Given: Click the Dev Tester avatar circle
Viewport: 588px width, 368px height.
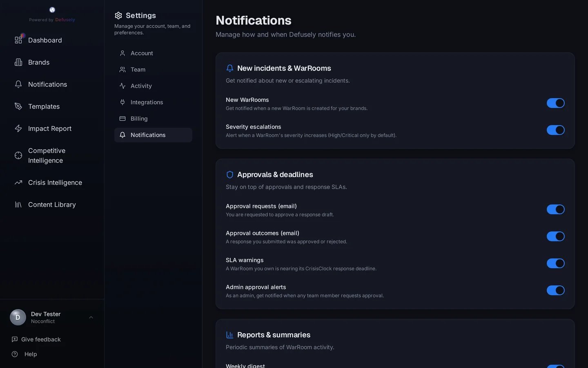Looking at the screenshot, I should point(18,317).
